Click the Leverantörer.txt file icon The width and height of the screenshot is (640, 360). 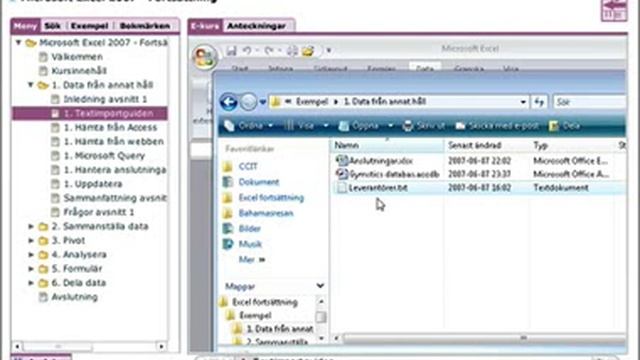[342, 188]
